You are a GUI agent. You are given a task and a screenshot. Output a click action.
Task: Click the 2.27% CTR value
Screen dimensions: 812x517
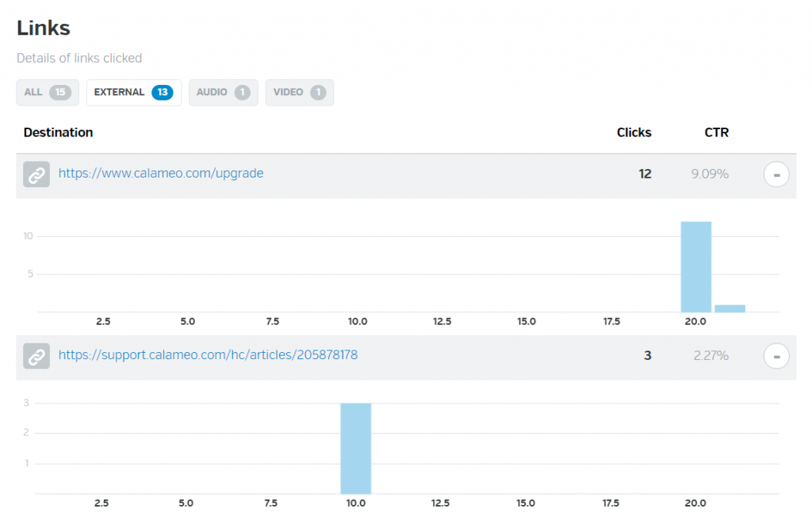click(x=711, y=356)
